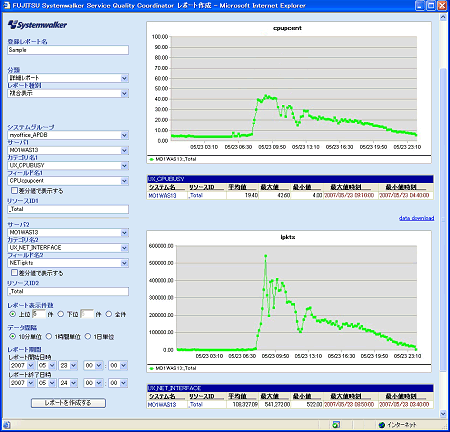
Task: Open the start minute dropdown under レポート開始日時
Action: click(x=118, y=366)
